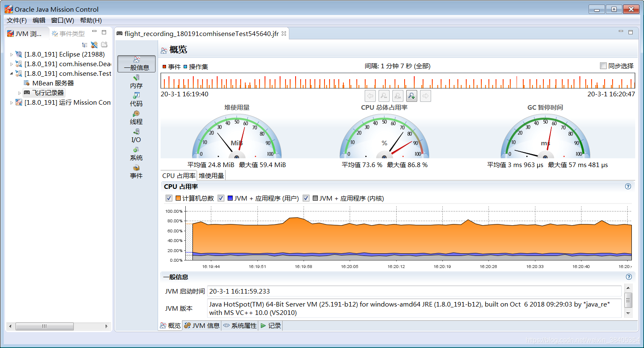
Task: Click create new JVM connection icon
Action: pyautogui.click(x=94, y=45)
